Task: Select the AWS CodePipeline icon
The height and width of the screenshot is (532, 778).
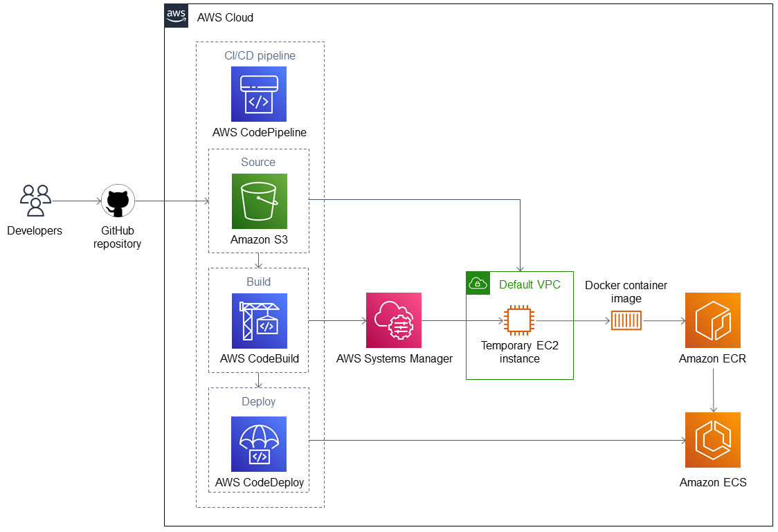Action: tap(258, 94)
